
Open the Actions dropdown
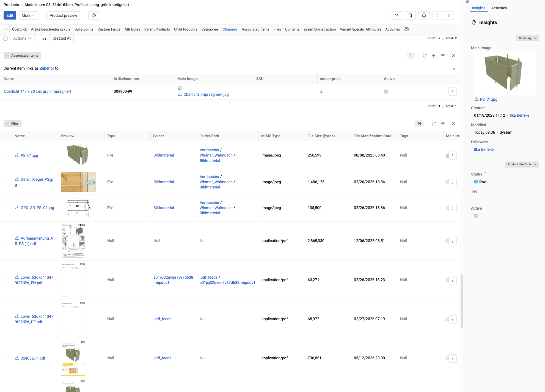pyautogui.click(x=22, y=38)
